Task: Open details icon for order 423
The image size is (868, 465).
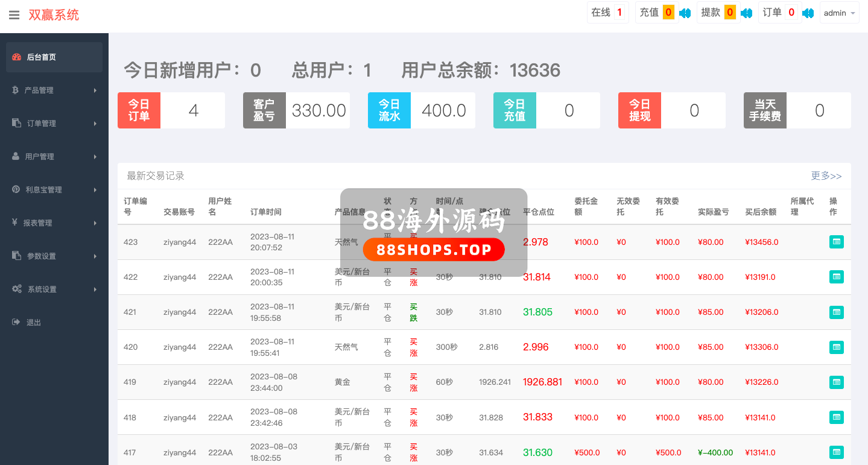Action: pyautogui.click(x=836, y=242)
